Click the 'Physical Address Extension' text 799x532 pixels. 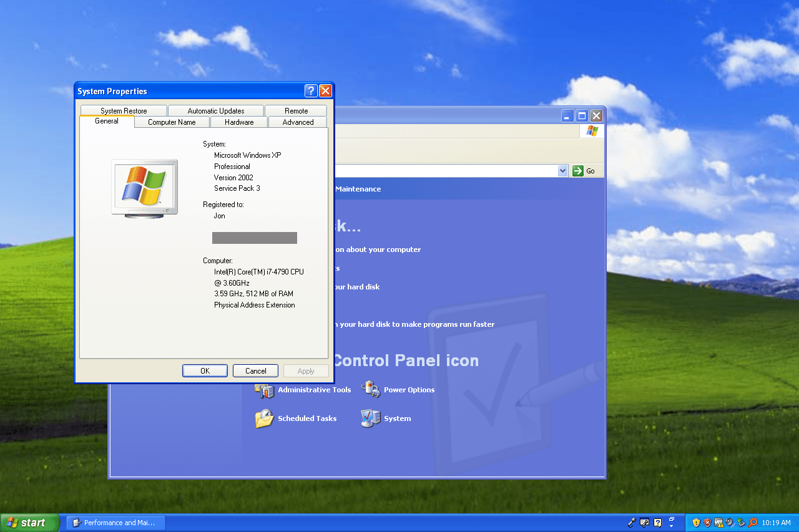[x=254, y=305]
